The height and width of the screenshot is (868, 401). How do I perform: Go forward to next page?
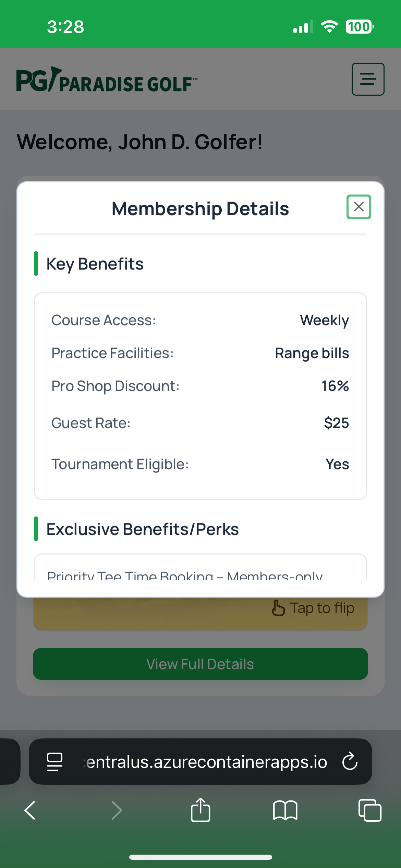[x=117, y=810]
